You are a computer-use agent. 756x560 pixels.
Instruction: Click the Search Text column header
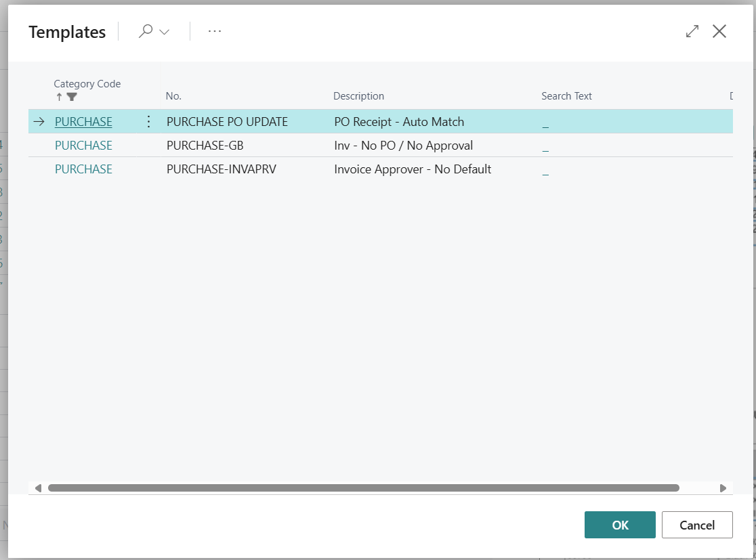click(566, 96)
